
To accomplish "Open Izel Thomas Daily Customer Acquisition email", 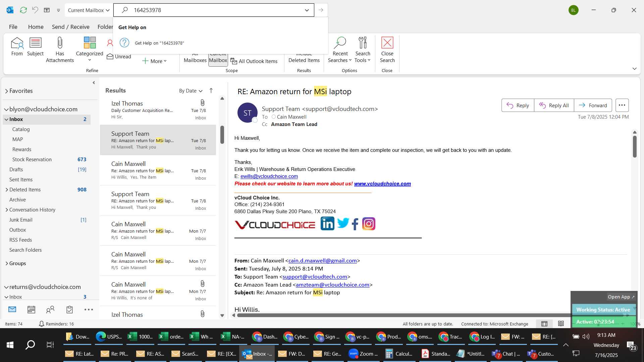I will click(x=158, y=110).
